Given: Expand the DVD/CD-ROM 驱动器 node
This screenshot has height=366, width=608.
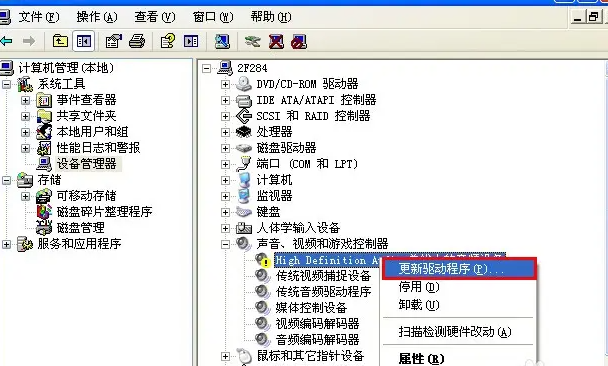Looking at the screenshot, I should (x=225, y=84).
